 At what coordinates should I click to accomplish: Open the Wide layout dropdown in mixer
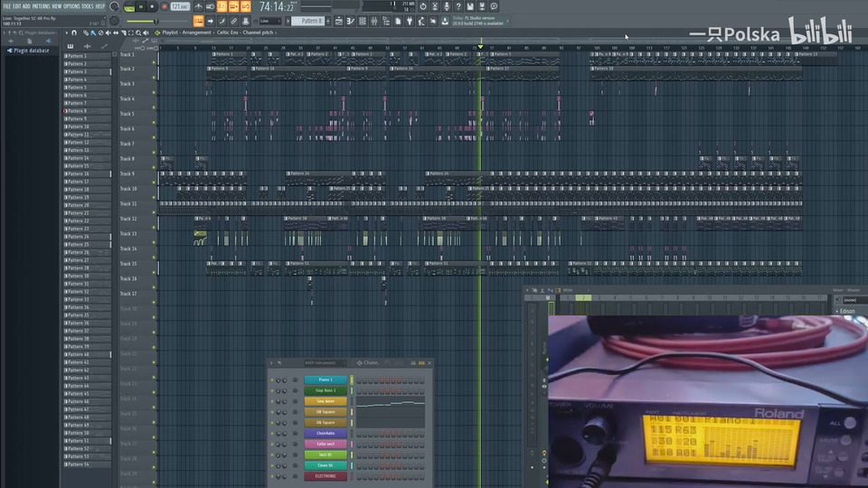coord(575,290)
